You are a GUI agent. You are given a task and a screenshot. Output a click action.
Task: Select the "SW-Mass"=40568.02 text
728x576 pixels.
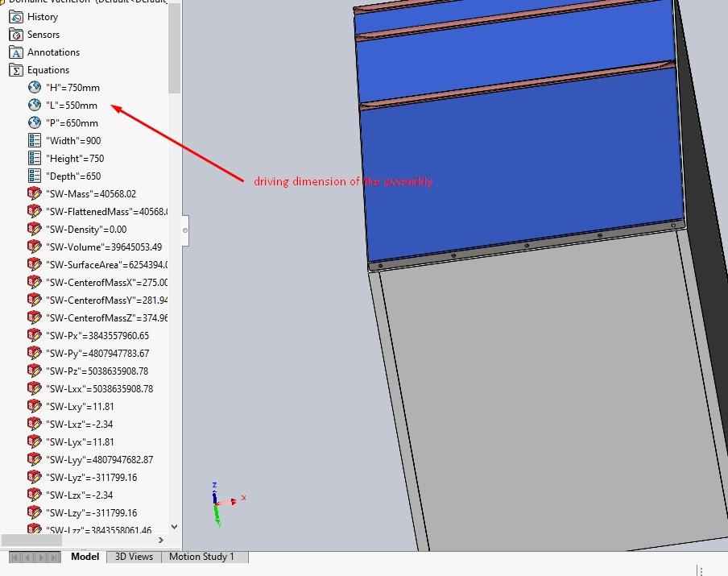(91, 193)
